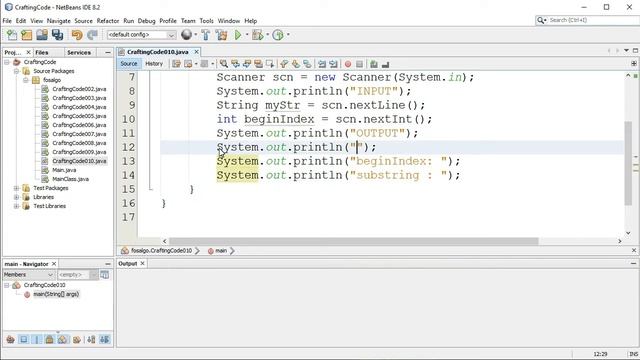Collapse the Source Packages node
This screenshot has height=360, width=640.
click(16, 71)
